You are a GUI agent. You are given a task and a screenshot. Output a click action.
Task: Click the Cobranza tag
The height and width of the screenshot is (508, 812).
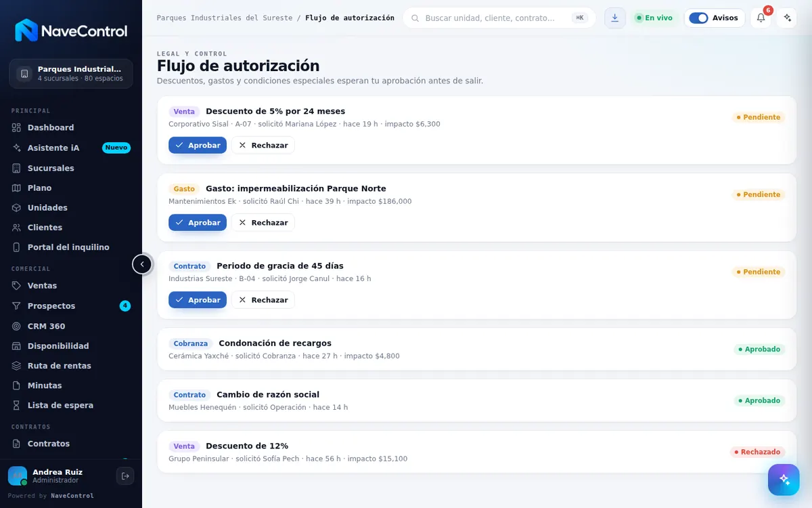pos(190,343)
